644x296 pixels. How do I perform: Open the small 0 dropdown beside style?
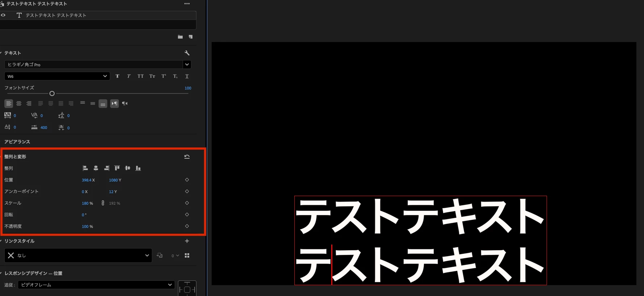click(175, 255)
